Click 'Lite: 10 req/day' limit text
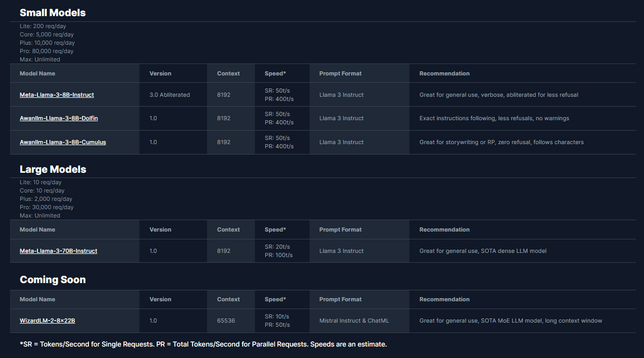The width and height of the screenshot is (644, 358). pos(41,182)
